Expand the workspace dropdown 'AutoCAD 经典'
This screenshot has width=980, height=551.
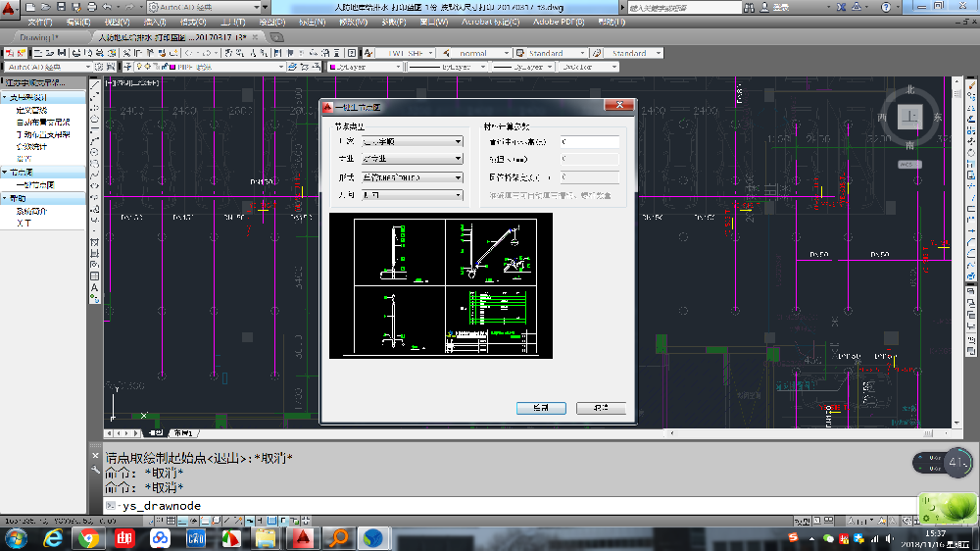point(47,67)
